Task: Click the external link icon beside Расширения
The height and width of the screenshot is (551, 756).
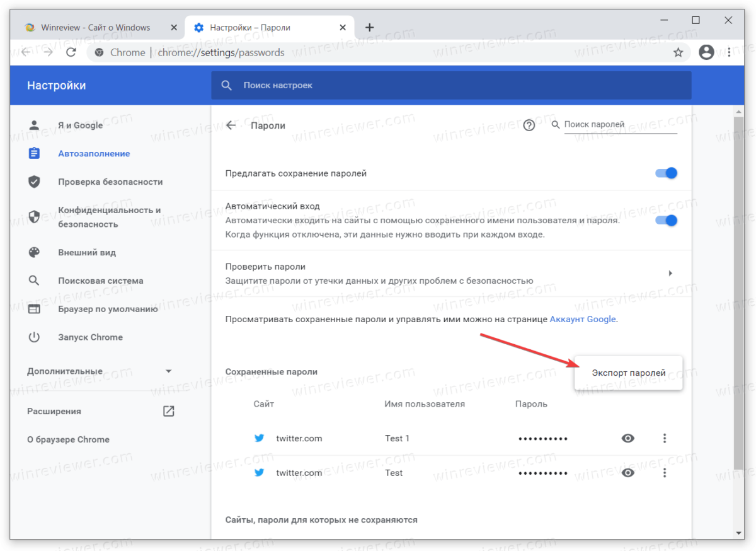Action: [168, 411]
